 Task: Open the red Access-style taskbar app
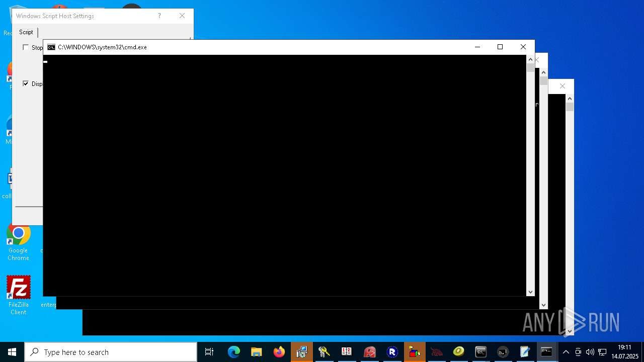point(370,352)
